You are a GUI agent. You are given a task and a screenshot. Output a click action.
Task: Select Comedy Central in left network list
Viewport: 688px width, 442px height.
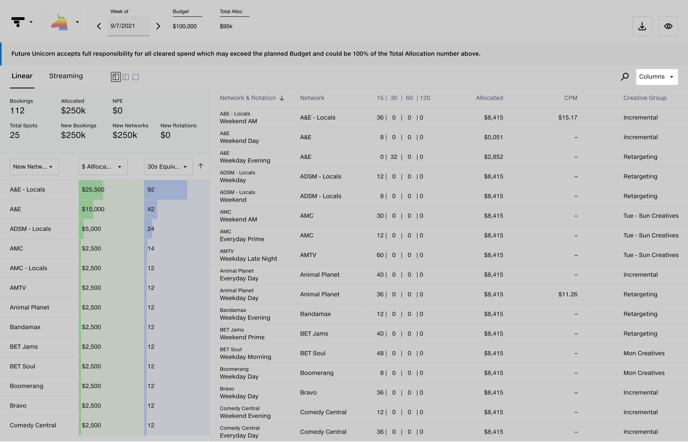33,425
